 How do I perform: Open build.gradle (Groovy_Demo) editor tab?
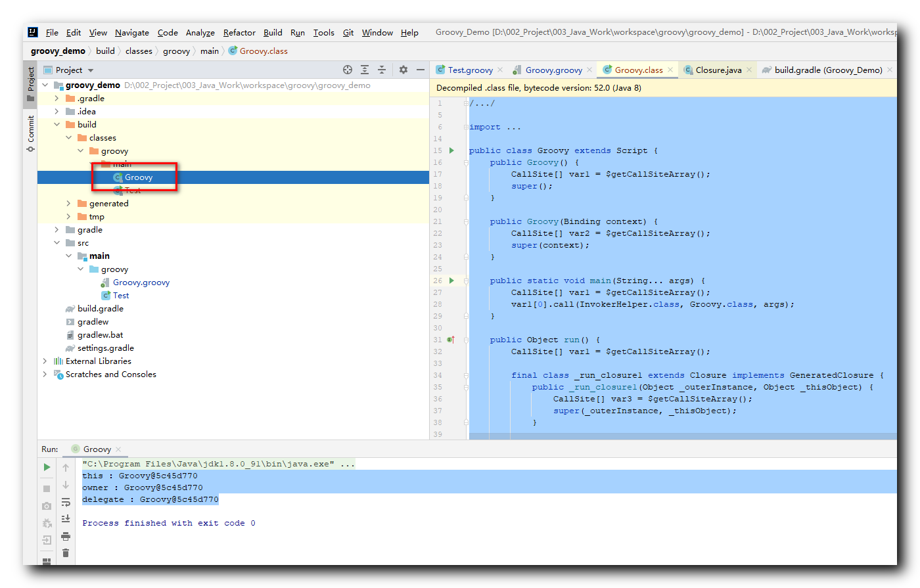(827, 70)
